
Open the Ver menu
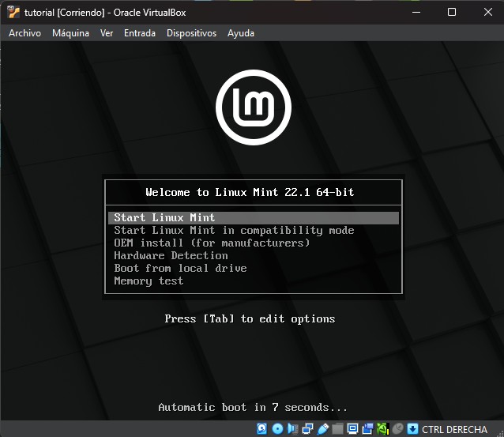[x=107, y=33]
